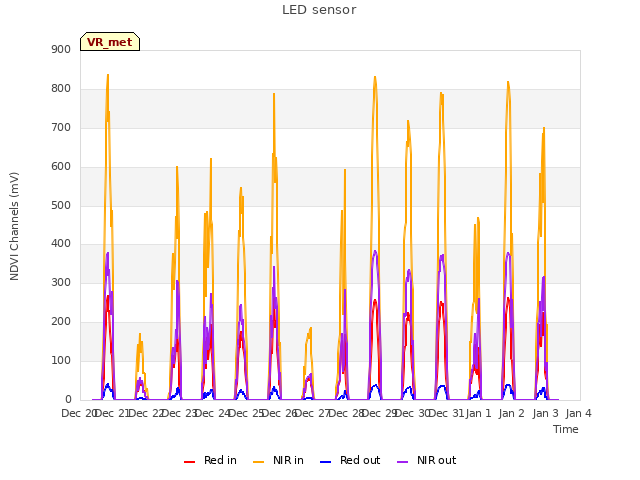Screen dimensions: 640x480
Task: Click the Dec 25 x-axis date label
Action: click(x=245, y=413)
